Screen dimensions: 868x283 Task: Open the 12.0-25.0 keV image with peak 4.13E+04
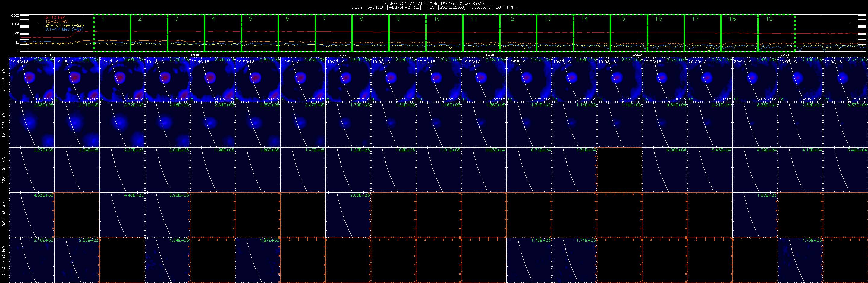tap(800, 169)
